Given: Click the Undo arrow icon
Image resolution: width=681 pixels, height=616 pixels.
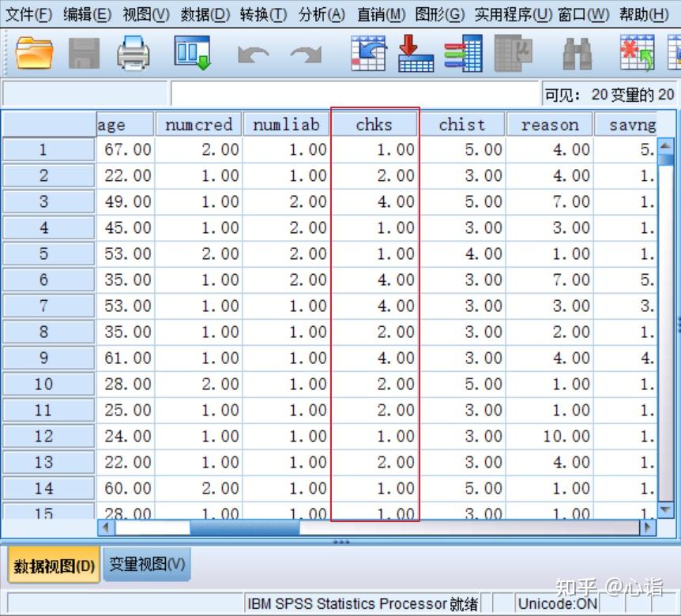Looking at the screenshot, I should 253,54.
